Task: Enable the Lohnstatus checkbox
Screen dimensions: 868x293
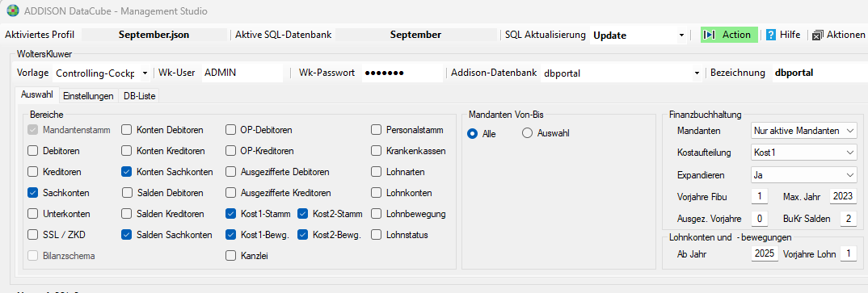Action: click(x=377, y=235)
